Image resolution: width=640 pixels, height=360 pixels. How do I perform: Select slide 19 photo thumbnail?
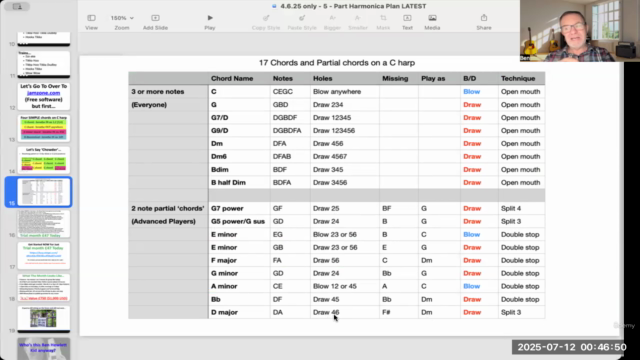point(44,319)
